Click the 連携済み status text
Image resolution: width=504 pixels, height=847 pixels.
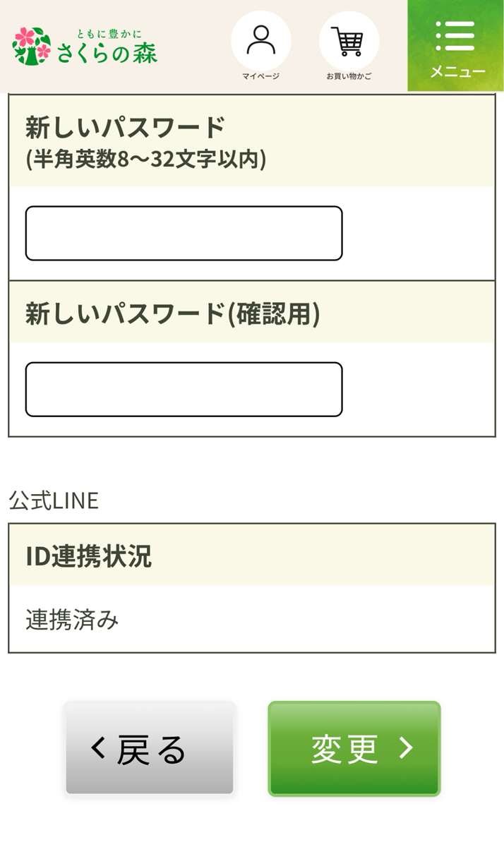pos(72,620)
